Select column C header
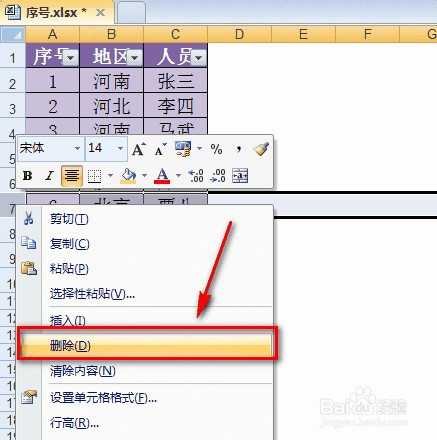The image size is (437, 440). pos(176,34)
